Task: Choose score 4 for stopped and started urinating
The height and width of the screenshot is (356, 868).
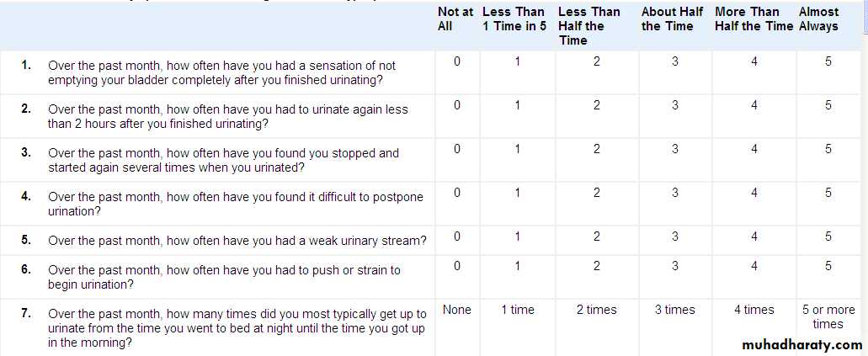Action: (x=754, y=149)
